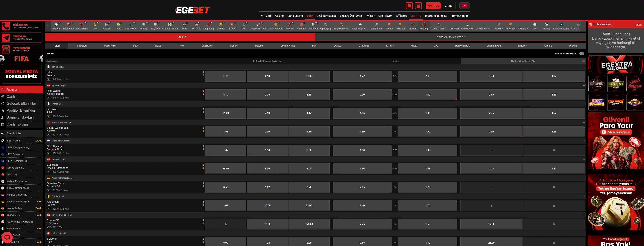The image size is (644, 246).
Task: Open the Casino menu item
Action: pos(279,16)
